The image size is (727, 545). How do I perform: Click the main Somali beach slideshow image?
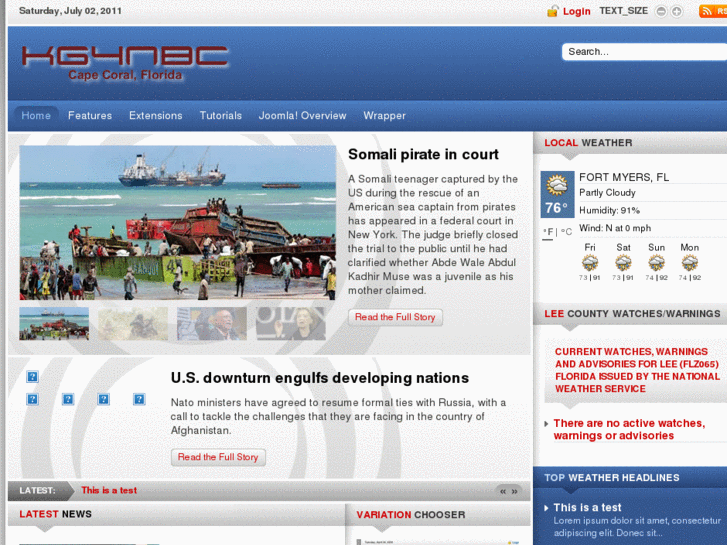[178, 223]
